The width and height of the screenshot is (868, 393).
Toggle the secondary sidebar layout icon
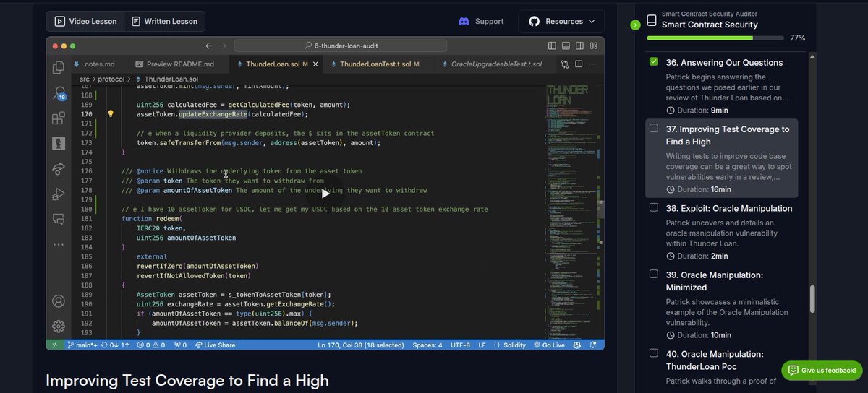579,46
